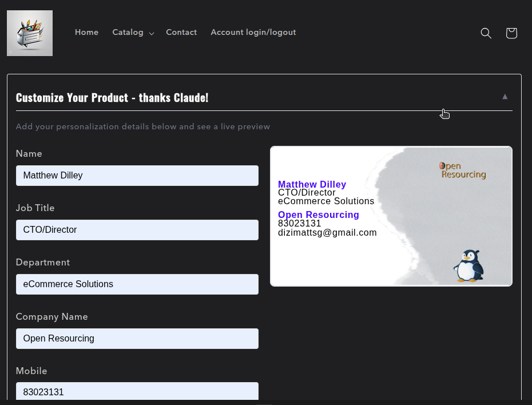The height and width of the screenshot is (405, 532).
Task: Expand the Catalog menu chevron arrow
Action: [x=152, y=33]
